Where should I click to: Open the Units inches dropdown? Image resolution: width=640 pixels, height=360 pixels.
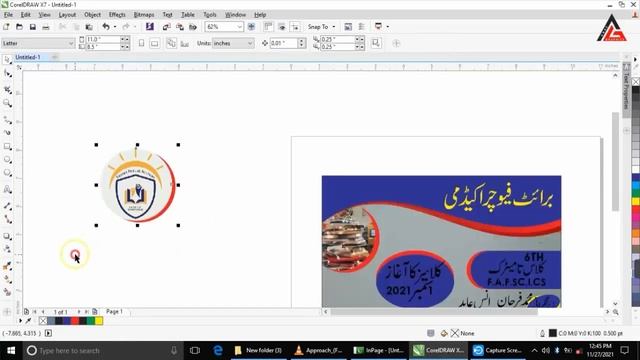coord(250,43)
